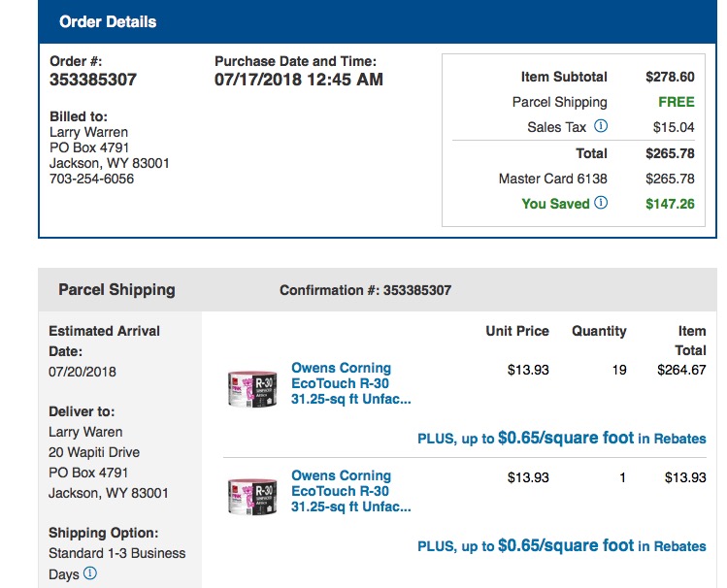Click the You Saved $147.26 amount

[x=670, y=204]
